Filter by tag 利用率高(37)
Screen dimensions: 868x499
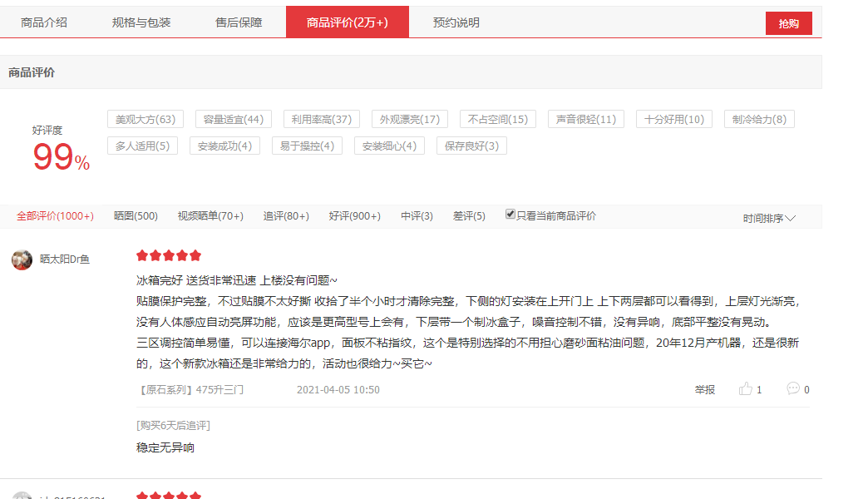tap(321, 119)
